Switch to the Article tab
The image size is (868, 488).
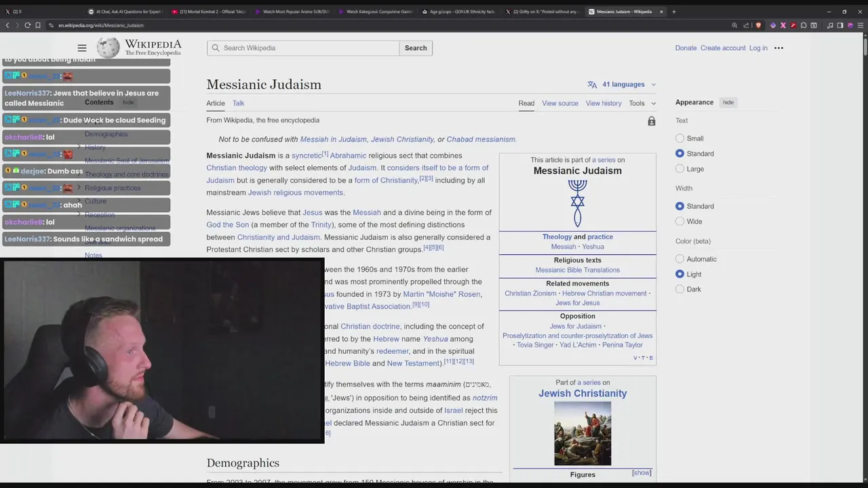pos(216,103)
